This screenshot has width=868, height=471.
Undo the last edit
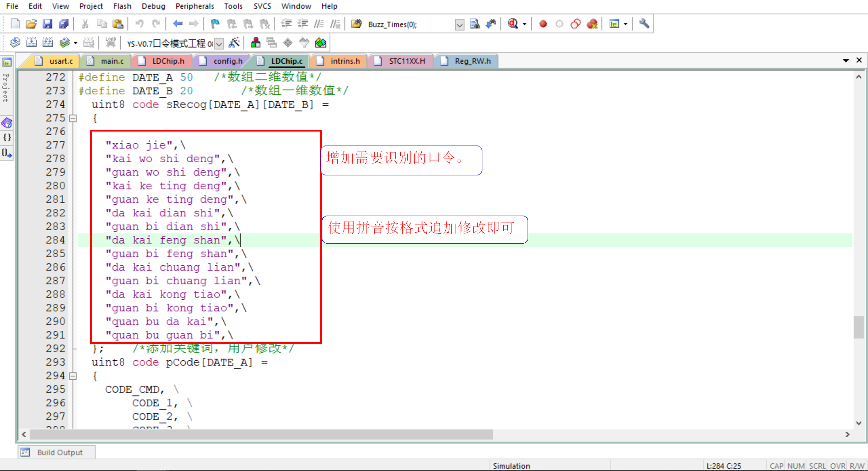coord(139,24)
